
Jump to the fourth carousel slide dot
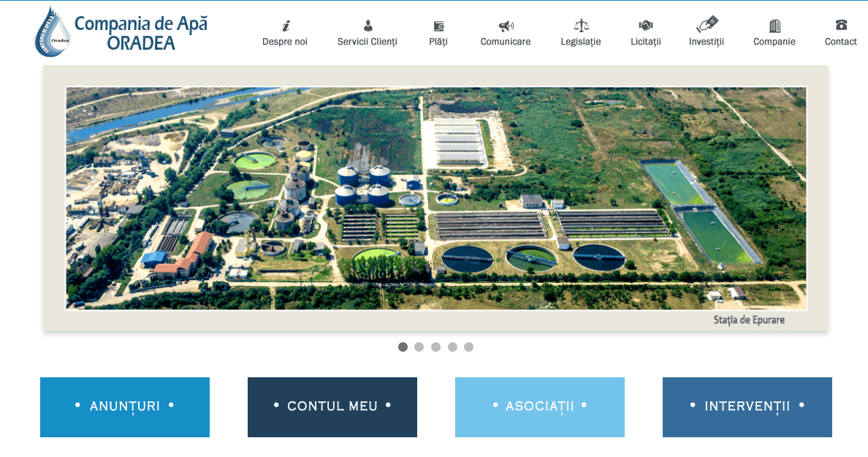452,347
